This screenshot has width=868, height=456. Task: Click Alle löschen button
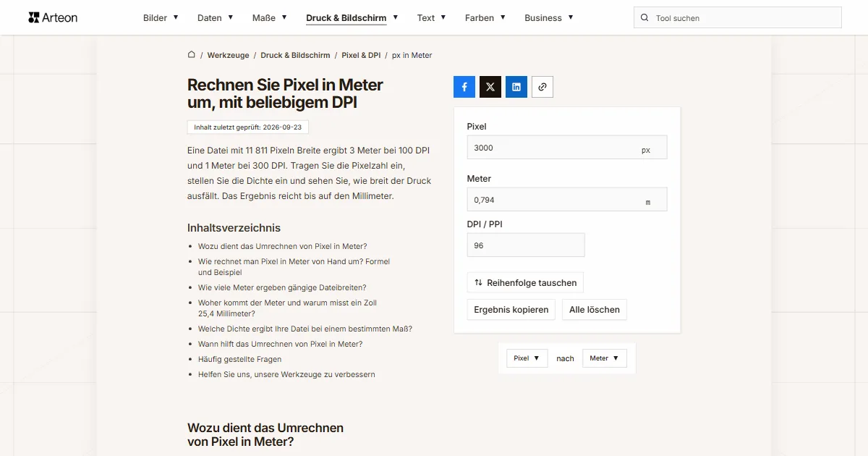595,310
